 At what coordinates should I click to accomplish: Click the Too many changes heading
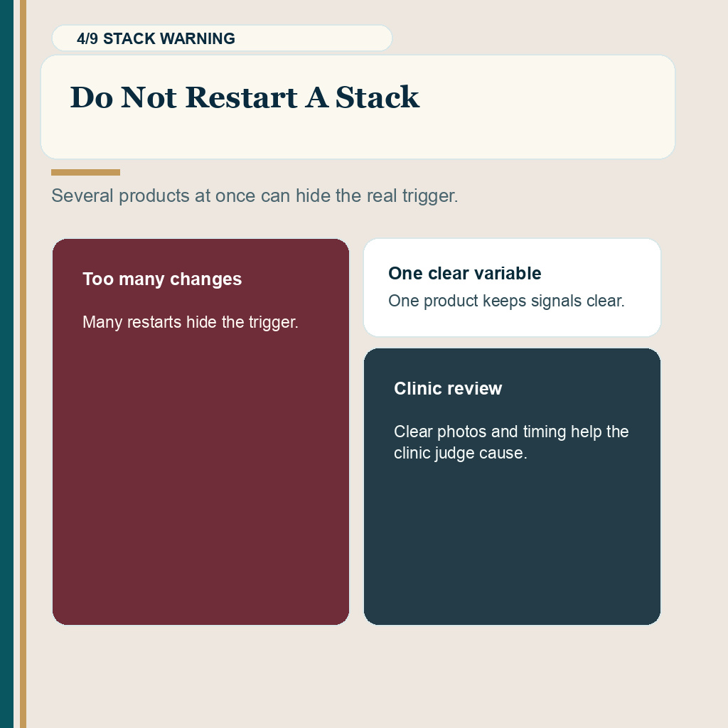tap(162, 279)
